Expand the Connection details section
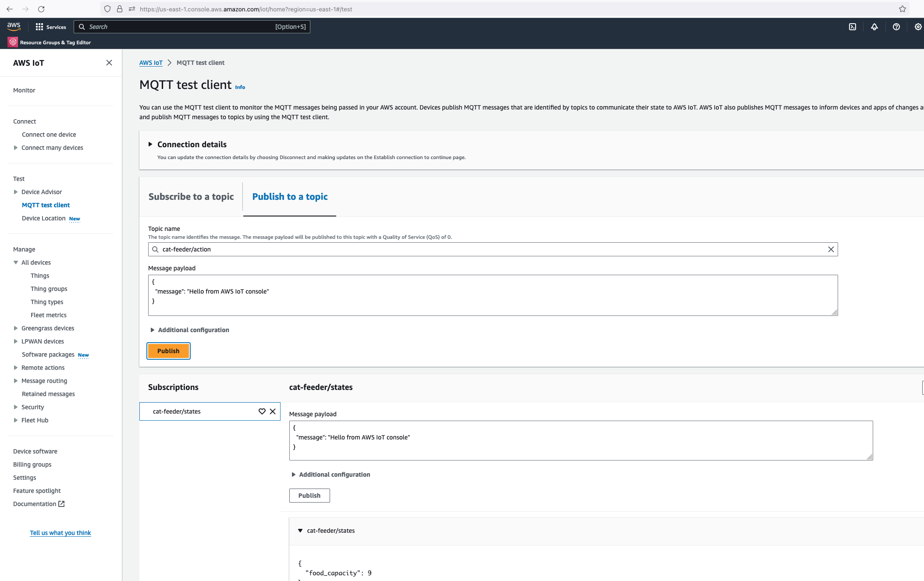 (150, 144)
